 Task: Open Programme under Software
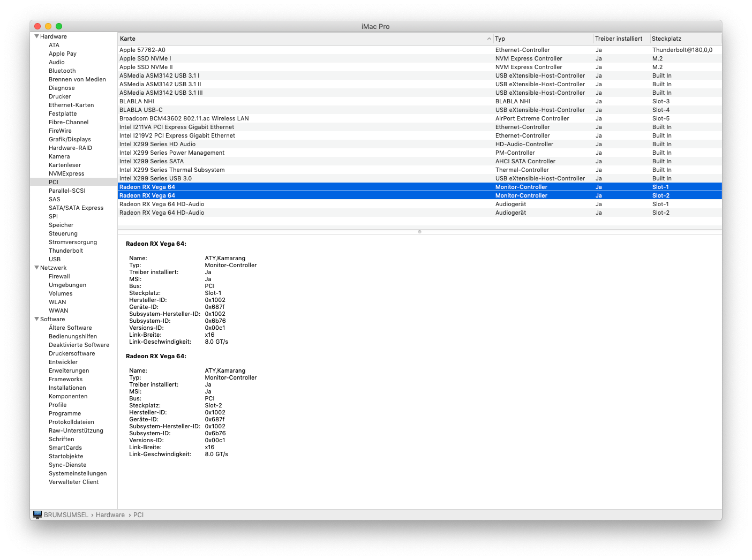(65, 413)
